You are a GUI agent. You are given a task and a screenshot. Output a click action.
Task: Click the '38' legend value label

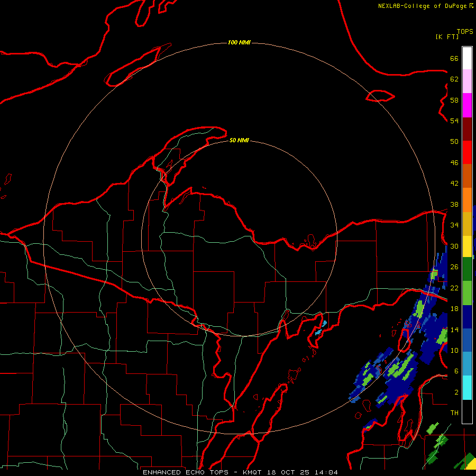pyautogui.click(x=454, y=204)
